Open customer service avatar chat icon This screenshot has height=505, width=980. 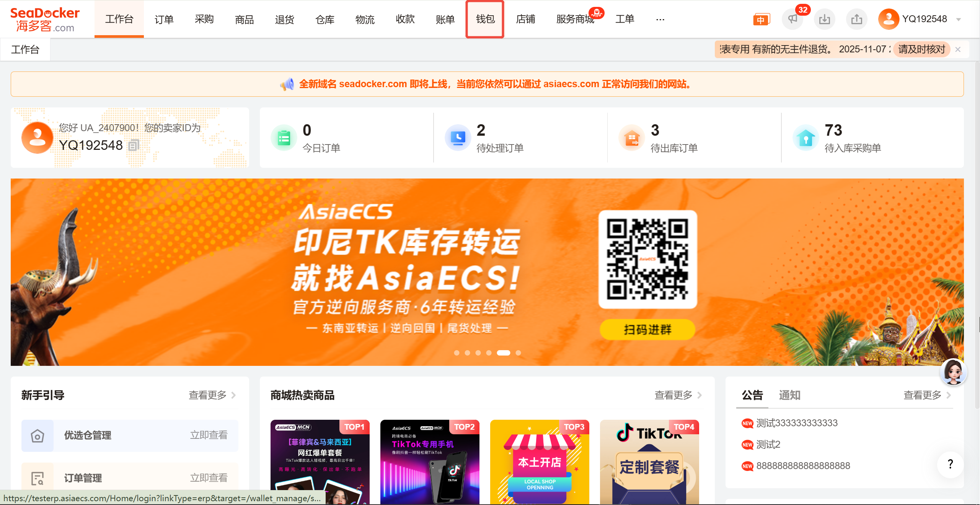953,372
